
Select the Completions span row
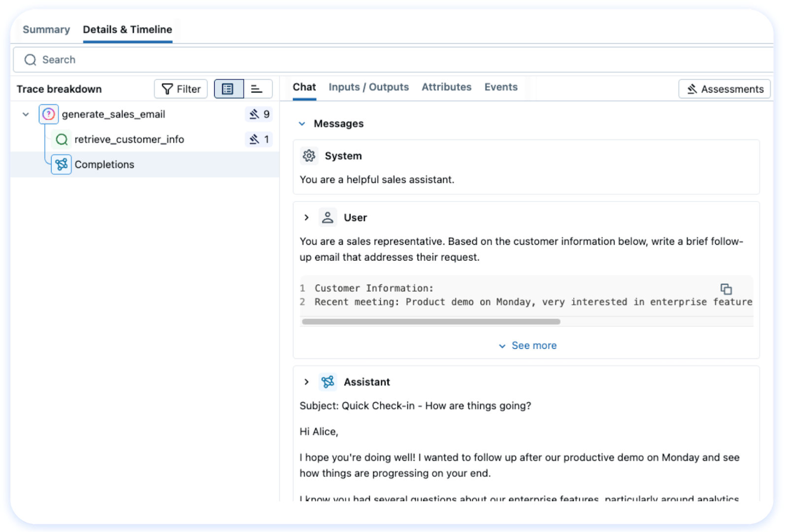145,165
